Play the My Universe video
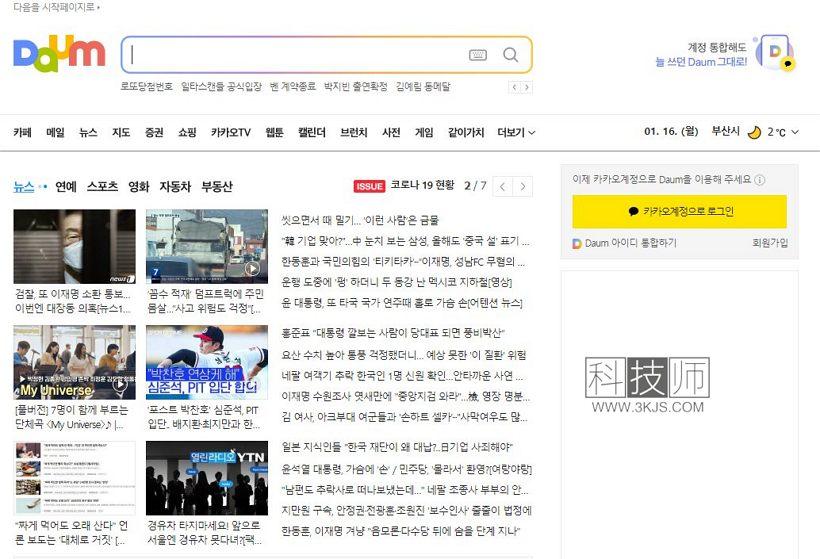Image resolution: width=820 pixels, height=559 pixels. (120, 384)
